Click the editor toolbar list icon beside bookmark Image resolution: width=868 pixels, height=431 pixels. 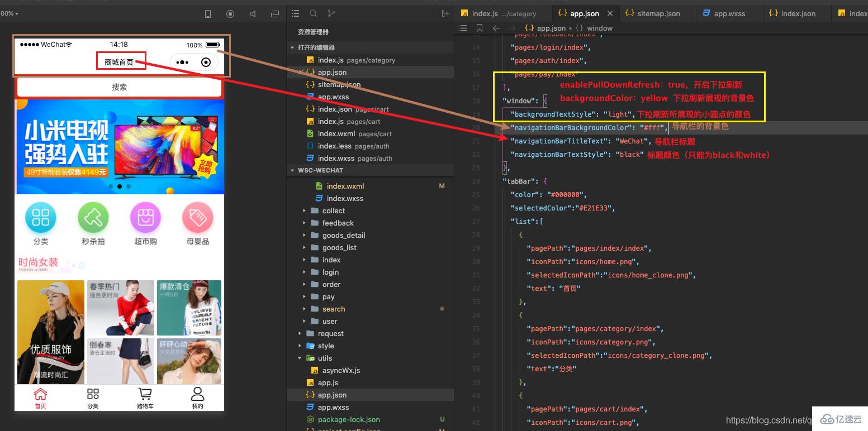463,28
